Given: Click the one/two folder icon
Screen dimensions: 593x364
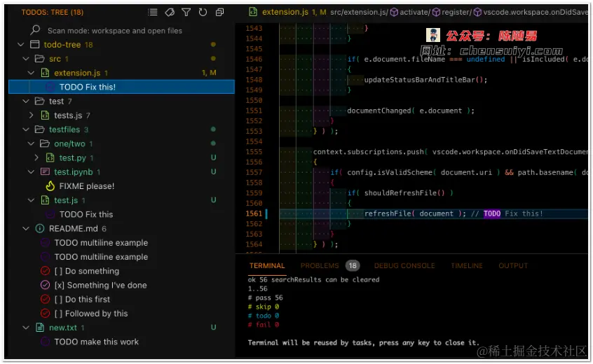Looking at the screenshot, I should click(x=45, y=143).
